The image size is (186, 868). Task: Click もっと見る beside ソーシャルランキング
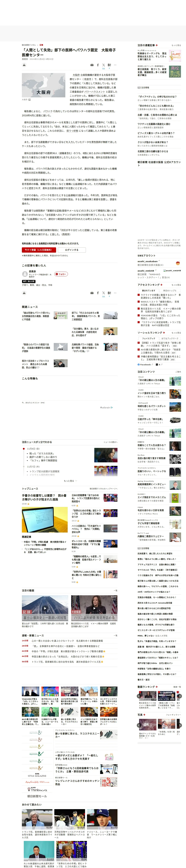pyautogui.click(x=176, y=333)
